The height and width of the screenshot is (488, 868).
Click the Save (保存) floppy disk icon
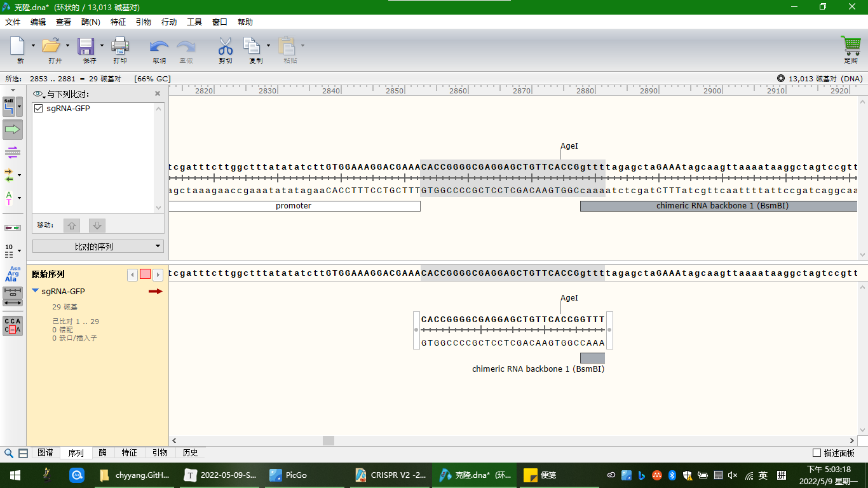[x=86, y=46]
